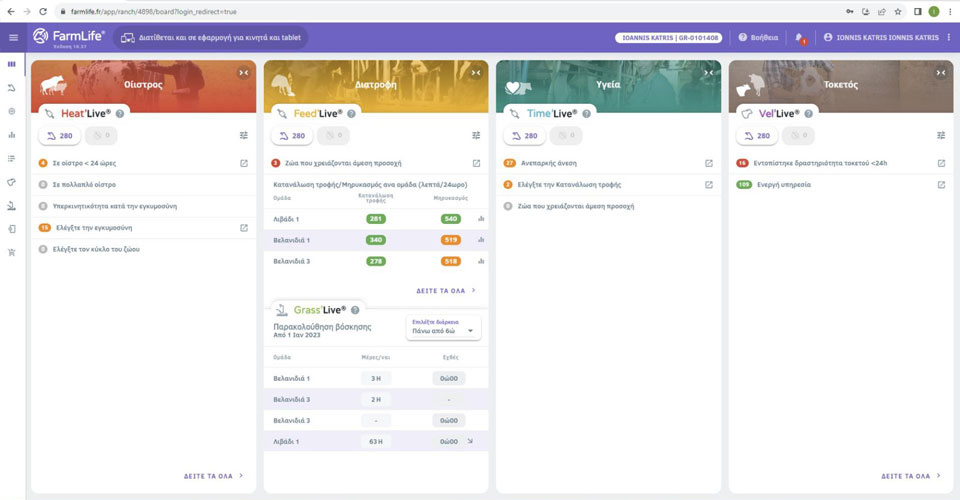Click 63 H days value for Λιβάδι 1
960x500 pixels.
[x=376, y=441]
